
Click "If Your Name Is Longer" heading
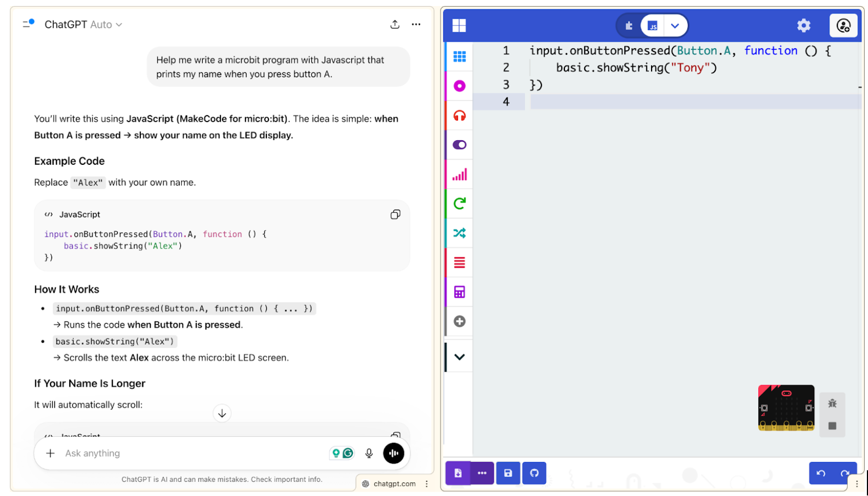pyautogui.click(x=89, y=384)
